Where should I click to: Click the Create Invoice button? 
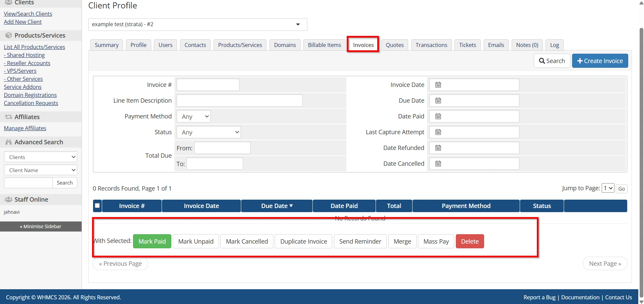click(x=600, y=61)
